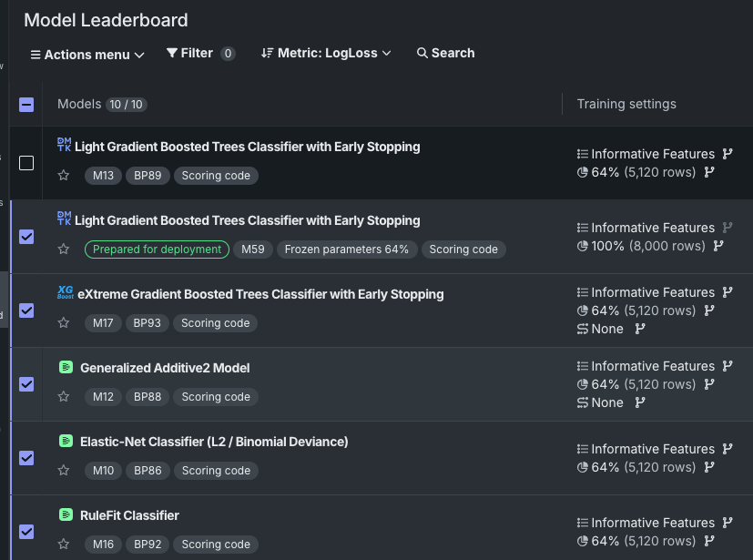
Task: Click the XGBoost logo icon
Action: (x=64, y=294)
